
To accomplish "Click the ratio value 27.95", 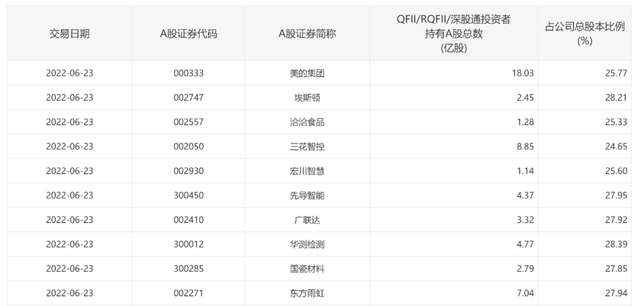I will (x=617, y=196).
